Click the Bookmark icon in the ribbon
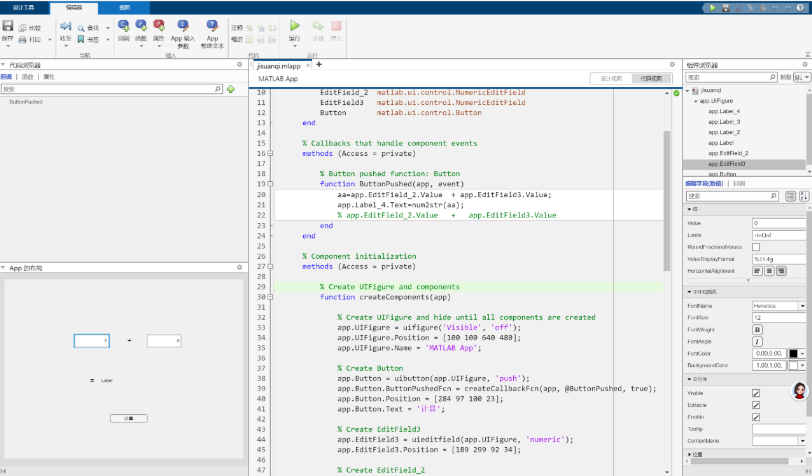 click(81, 39)
